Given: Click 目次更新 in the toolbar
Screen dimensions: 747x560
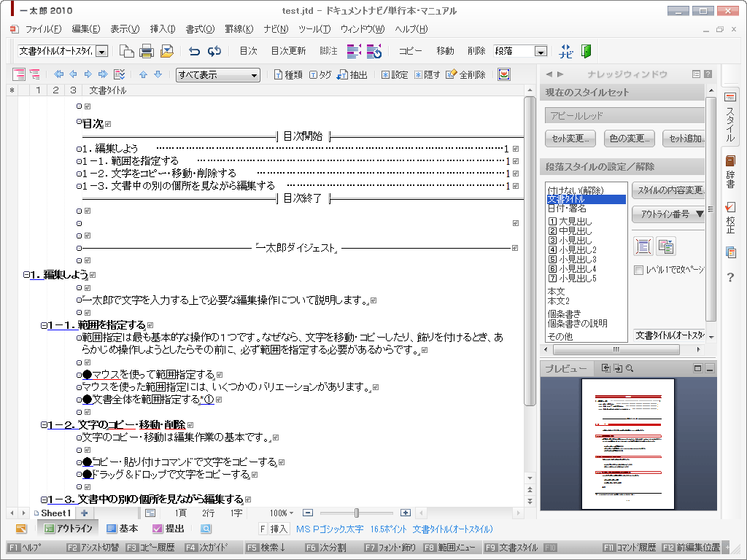Looking at the screenshot, I should coord(288,51).
